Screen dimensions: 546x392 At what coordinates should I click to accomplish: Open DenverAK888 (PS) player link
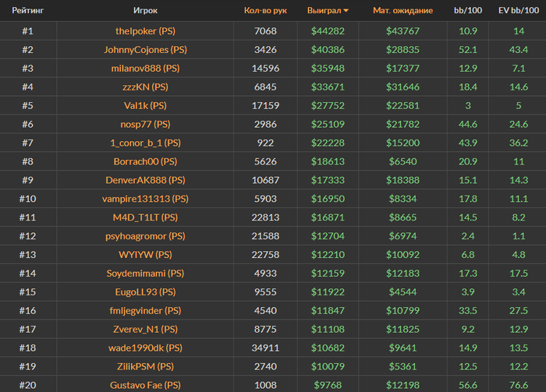click(145, 180)
